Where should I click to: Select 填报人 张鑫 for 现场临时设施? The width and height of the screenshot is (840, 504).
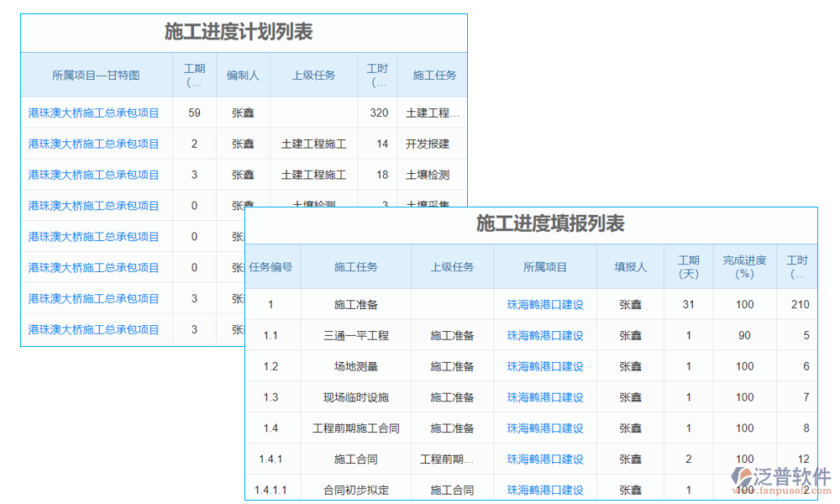(x=629, y=397)
